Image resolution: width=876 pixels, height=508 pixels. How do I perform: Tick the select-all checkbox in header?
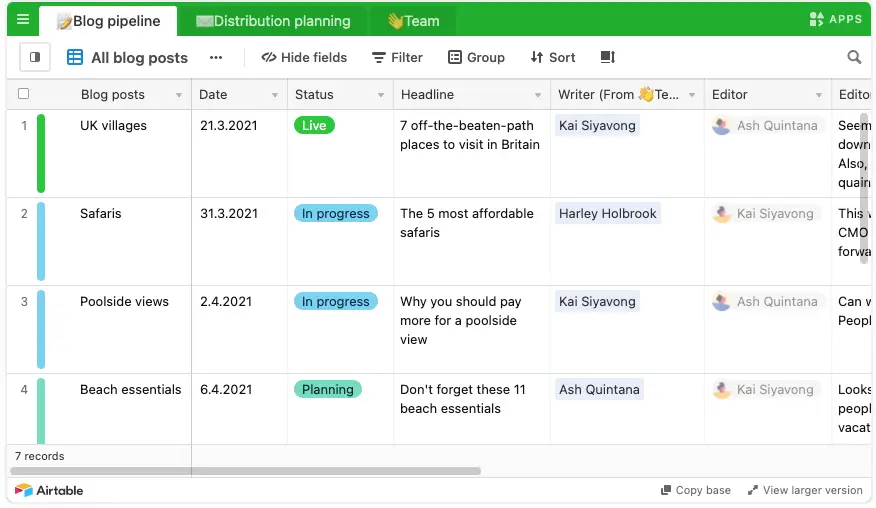[23, 93]
